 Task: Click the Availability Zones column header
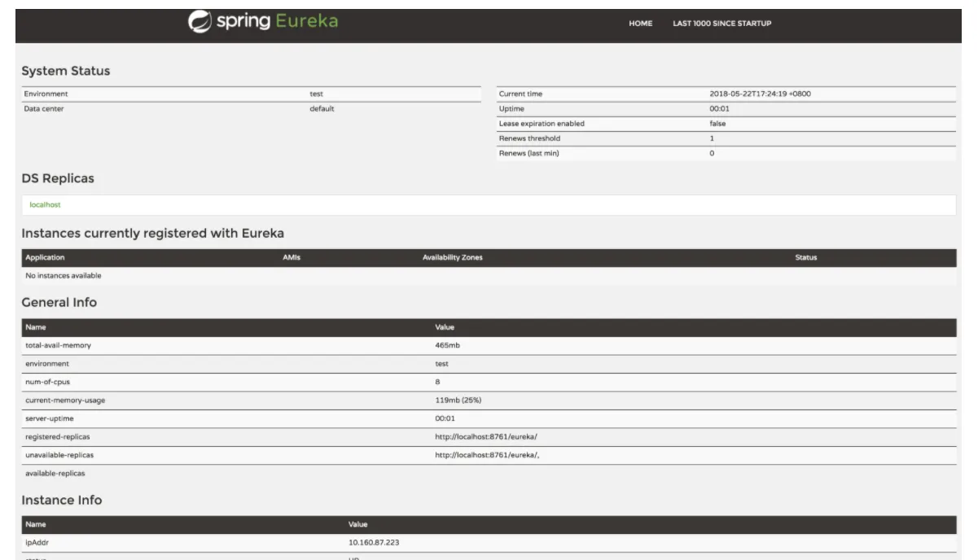pos(453,258)
